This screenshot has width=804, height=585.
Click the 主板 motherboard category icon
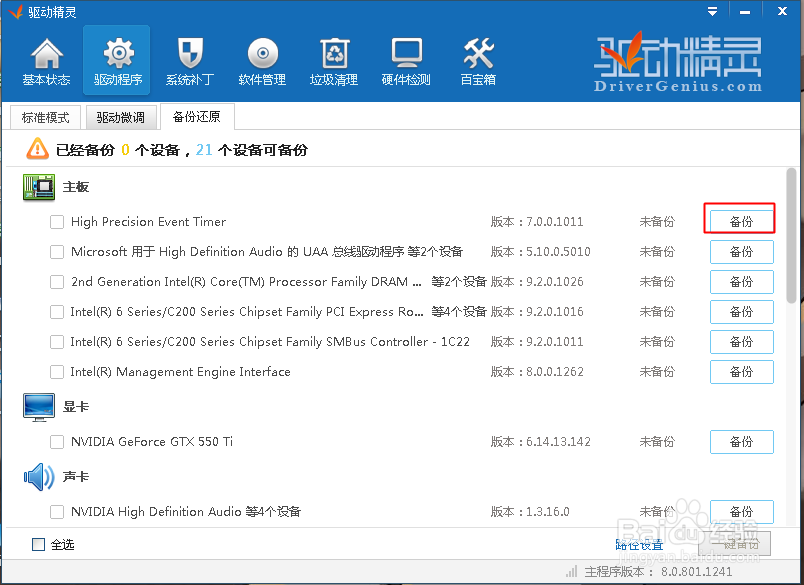(x=39, y=187)
